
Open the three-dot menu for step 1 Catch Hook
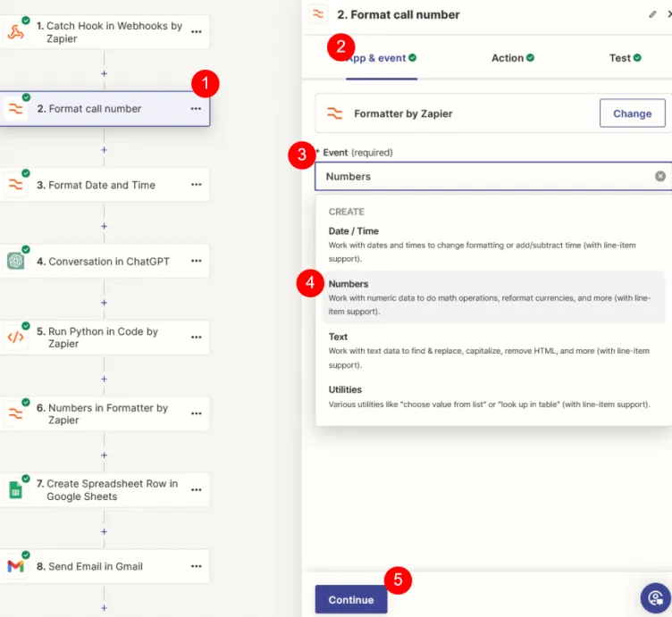pyautogui.click(x=197, y=31)
